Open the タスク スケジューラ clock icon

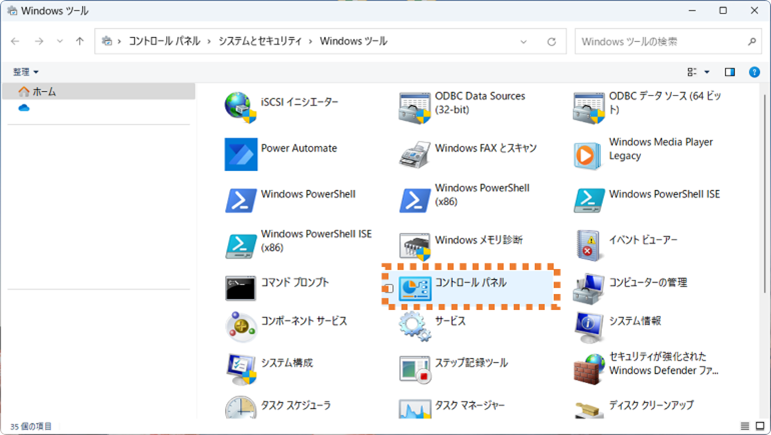240,407
